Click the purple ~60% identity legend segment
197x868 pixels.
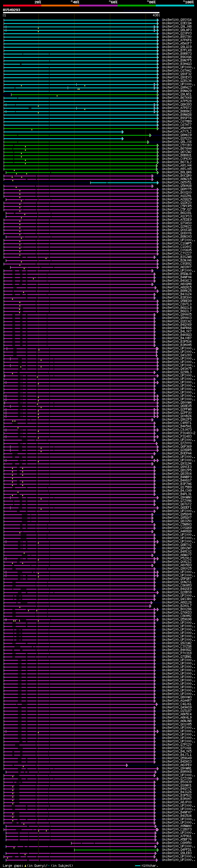coord(99,6)
